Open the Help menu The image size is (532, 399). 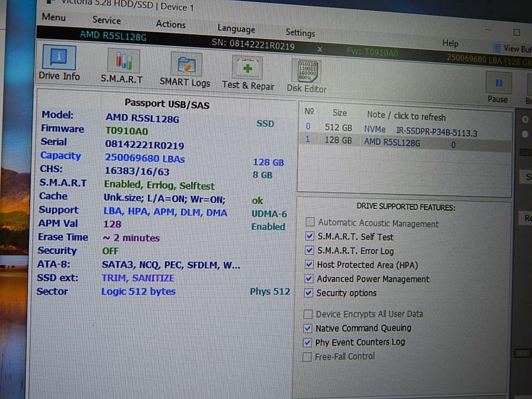pyautogui.click(x=450, y=43)
